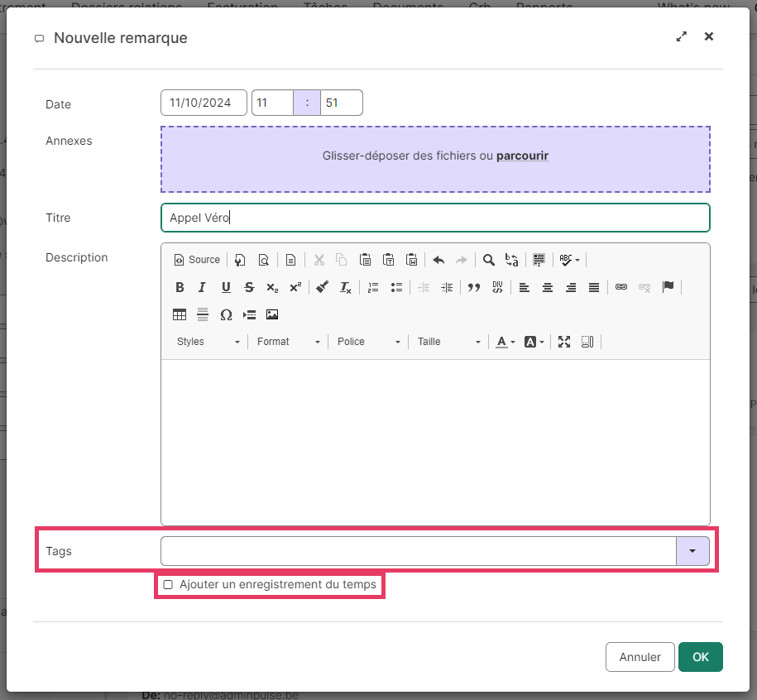
Task: Open the document Preview icon
Action: pos(264,260)
